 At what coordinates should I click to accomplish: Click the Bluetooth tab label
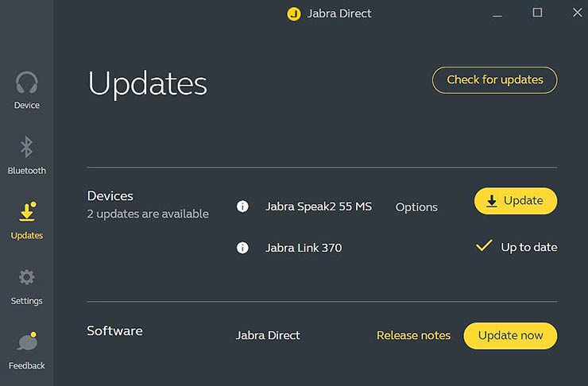[27, 171]
